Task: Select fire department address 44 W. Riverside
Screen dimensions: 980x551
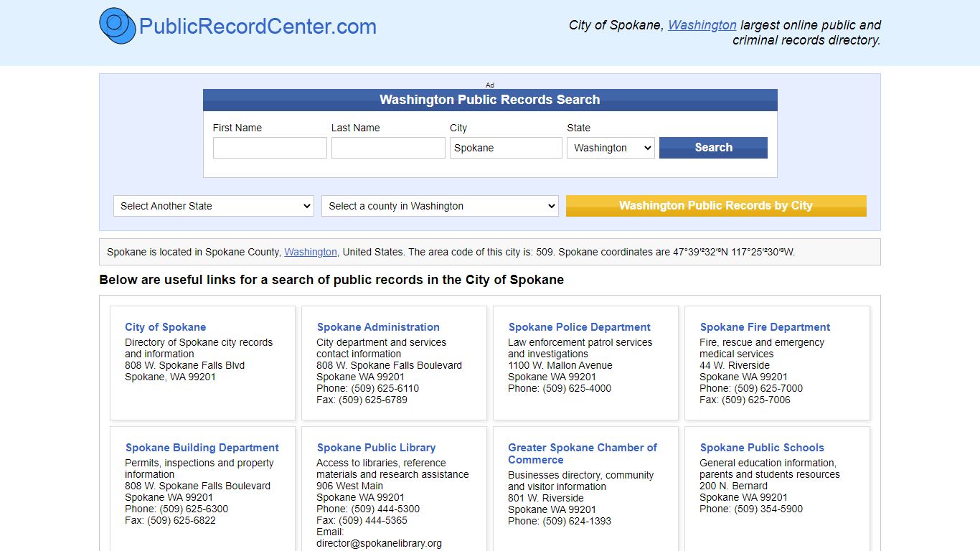Action: [x=735, y=365]
